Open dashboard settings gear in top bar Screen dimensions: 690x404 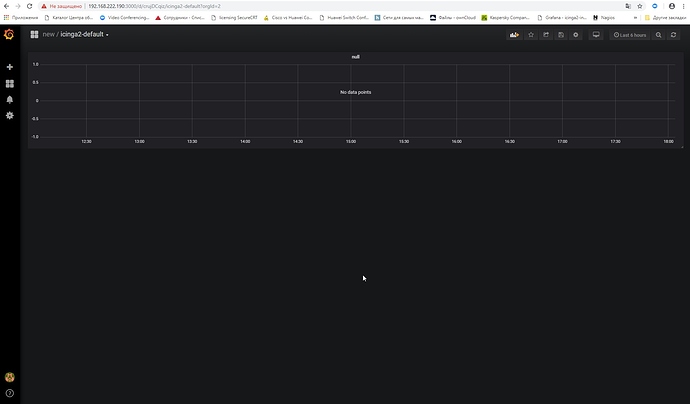[575, 35]
